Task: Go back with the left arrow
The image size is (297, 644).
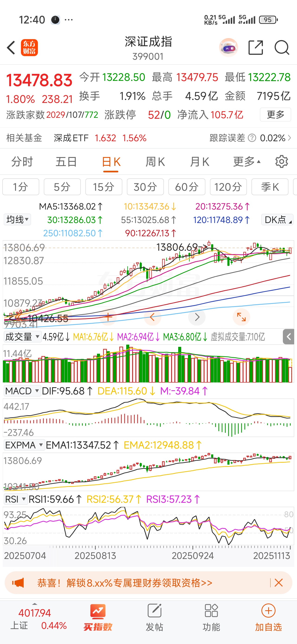Action: [11, 47]
